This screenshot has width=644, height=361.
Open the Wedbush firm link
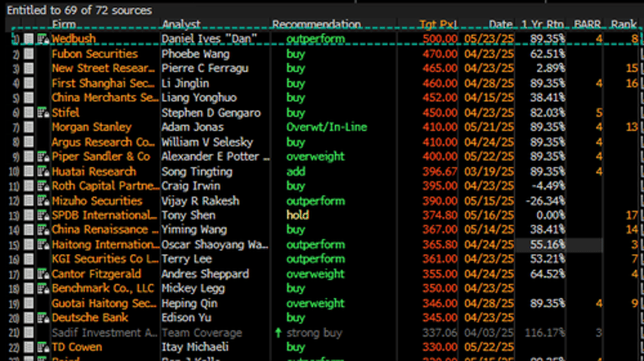(74, 39)
